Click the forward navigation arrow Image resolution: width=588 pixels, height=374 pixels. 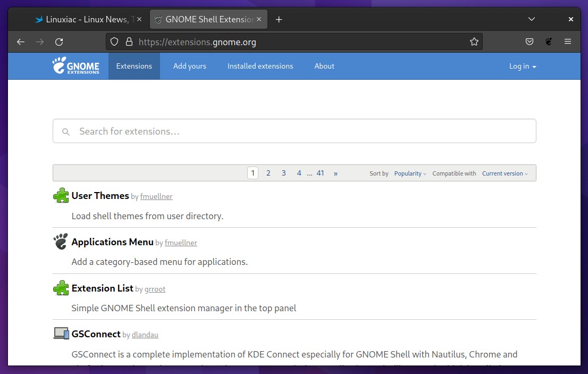(40, 42)
